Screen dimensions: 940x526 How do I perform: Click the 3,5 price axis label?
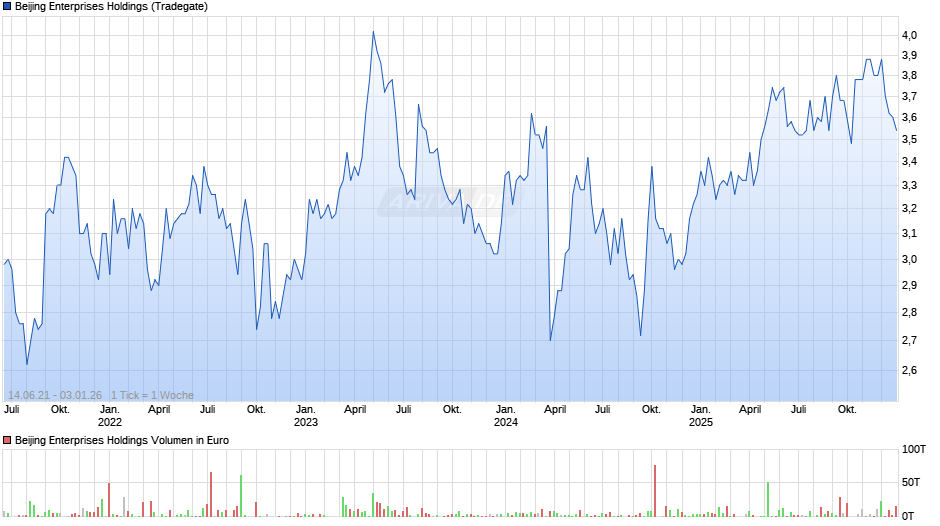tap(909, 139)
